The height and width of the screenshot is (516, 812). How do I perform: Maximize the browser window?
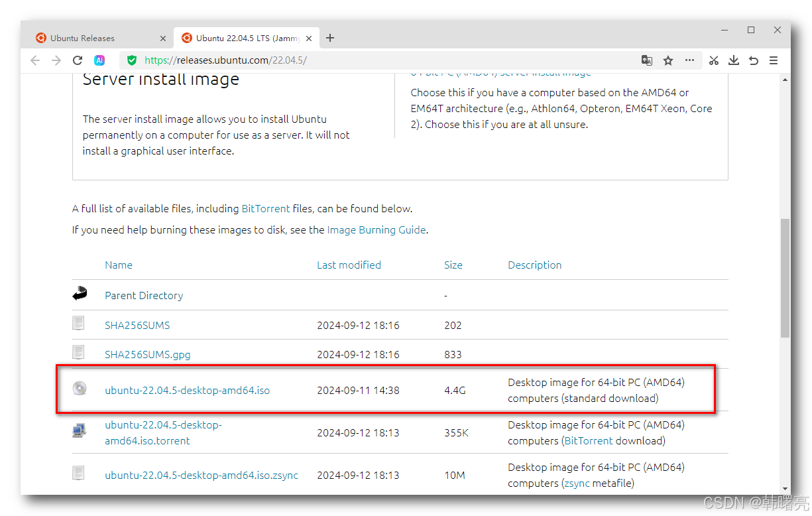(751, 30)
